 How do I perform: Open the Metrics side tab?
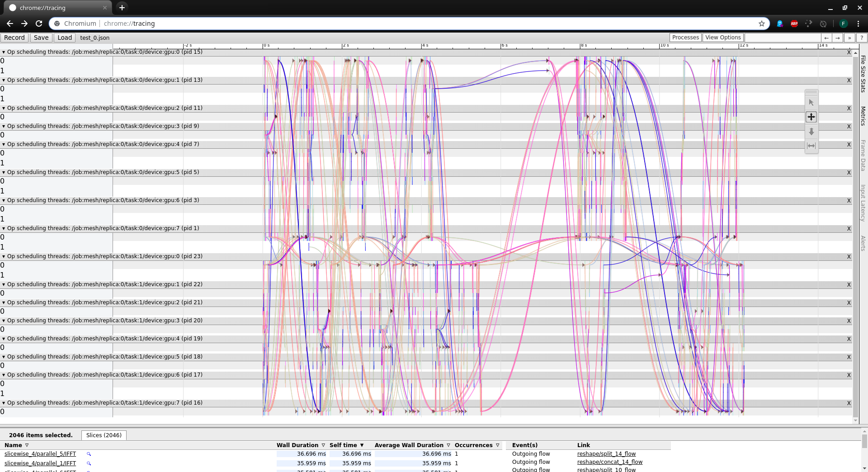click(863, 116)
